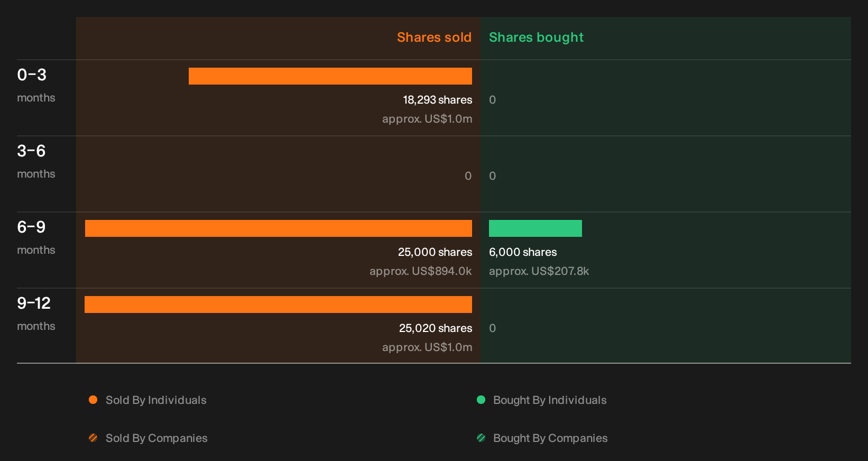The height and width of the screenshot is (461, 868).
Task: Click the shares bought zero in 3-6 months row
Action: click(x=492, y=176)
